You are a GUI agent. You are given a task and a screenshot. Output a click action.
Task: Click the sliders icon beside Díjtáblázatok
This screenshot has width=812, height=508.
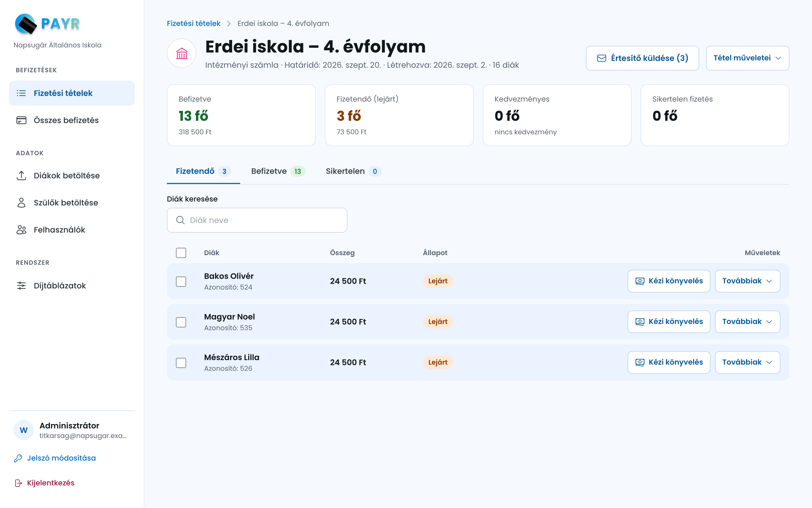(x=21, y=286)
